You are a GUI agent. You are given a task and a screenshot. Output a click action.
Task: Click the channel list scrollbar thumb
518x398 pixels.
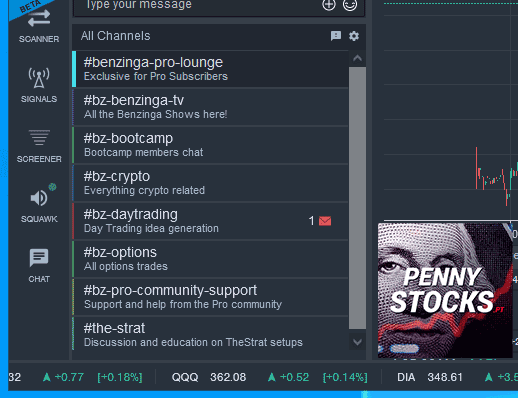pos(357,198)
